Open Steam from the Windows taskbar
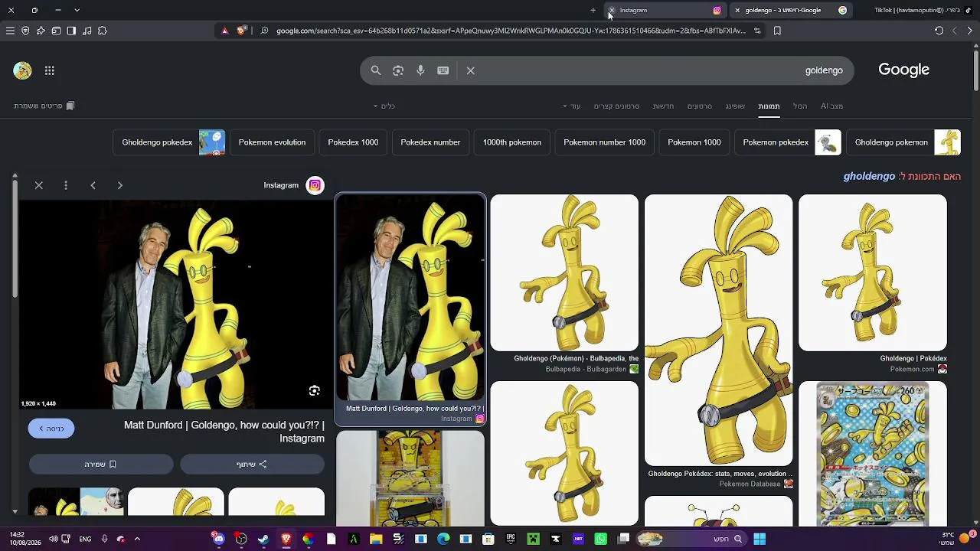The width and height of the screenshot is (980, 551). click(263, 539)
